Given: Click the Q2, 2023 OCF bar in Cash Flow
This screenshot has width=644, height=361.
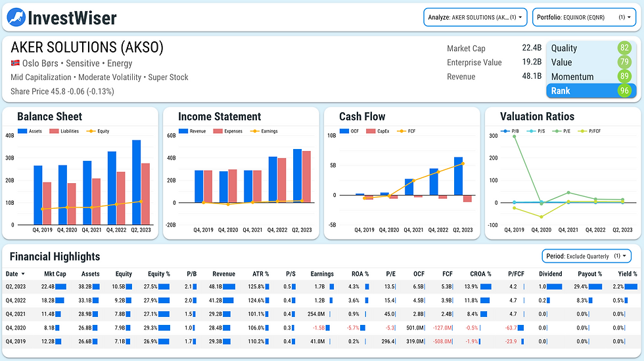Looking at the screenshot, I should pos(459,176).
